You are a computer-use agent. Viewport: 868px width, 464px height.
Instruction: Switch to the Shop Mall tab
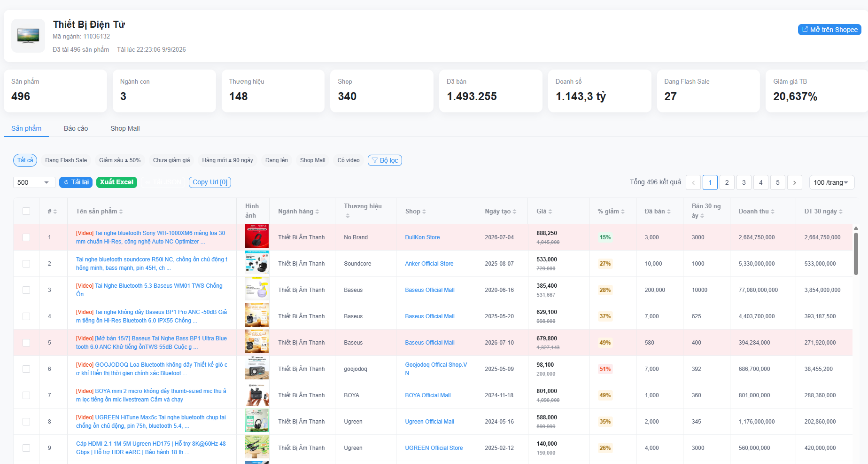click(x=125, y=128)
